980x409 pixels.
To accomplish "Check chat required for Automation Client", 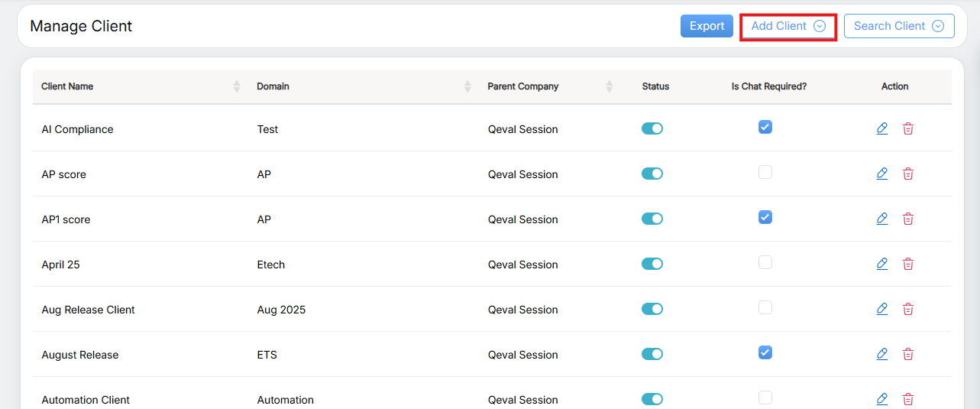I will click(x=765, y=398).
